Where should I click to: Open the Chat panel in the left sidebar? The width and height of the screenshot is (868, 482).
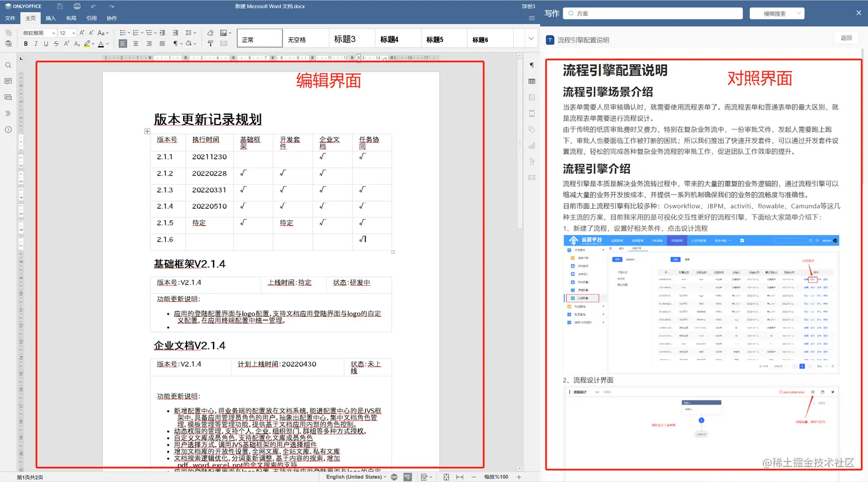(x=8, y=98)
